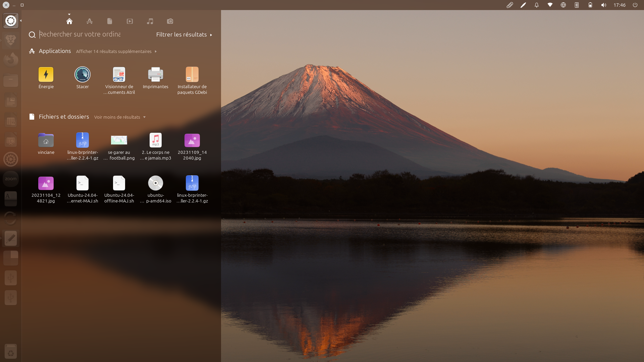Open Ubuntu-24.04-offline-MAJ.sh script
644x362 pixels.
119,183
